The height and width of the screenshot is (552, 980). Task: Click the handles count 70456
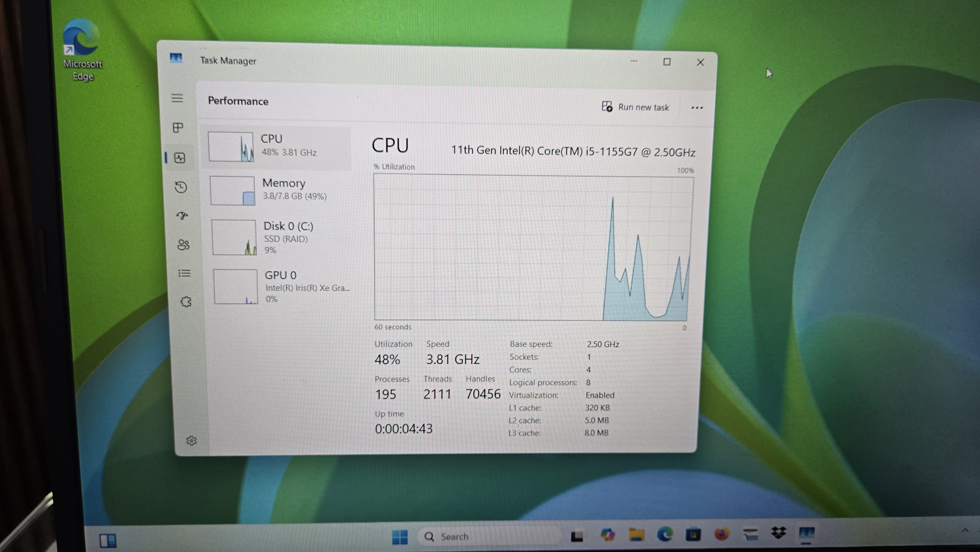[483, 394]
